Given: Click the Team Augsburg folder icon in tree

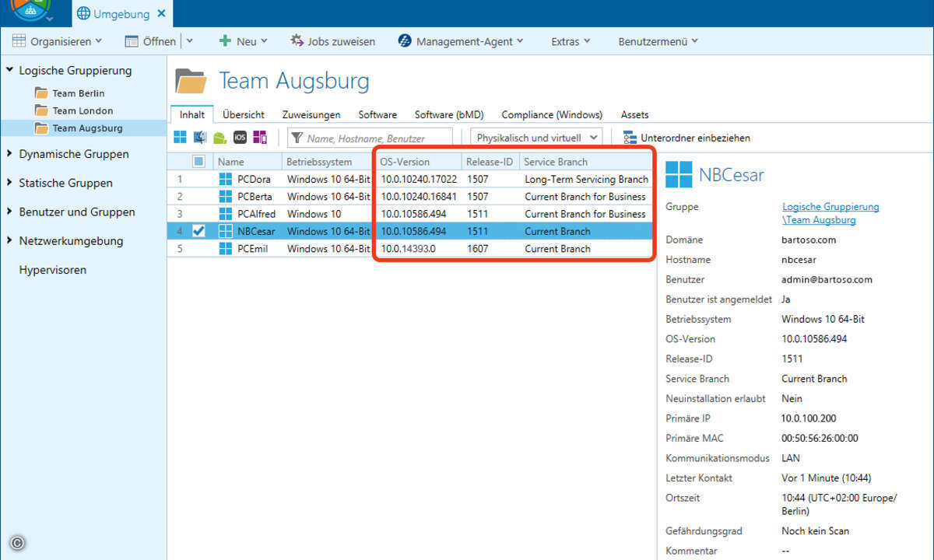Looking at the screenshot, I should coord(41,128).
